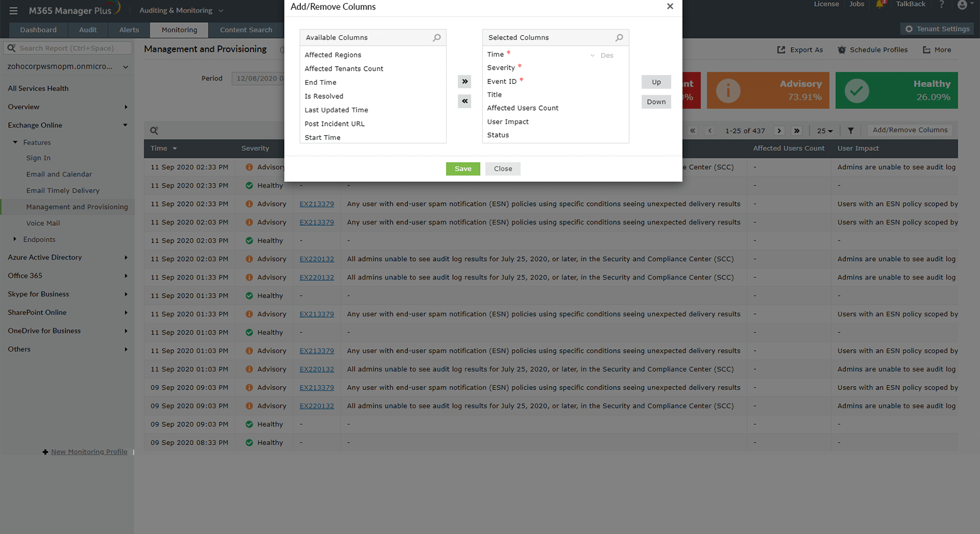Move column to Selected with double right arrow
Image resolution: width=980 pixels, height=534 pixels.
tap(465, 81)
